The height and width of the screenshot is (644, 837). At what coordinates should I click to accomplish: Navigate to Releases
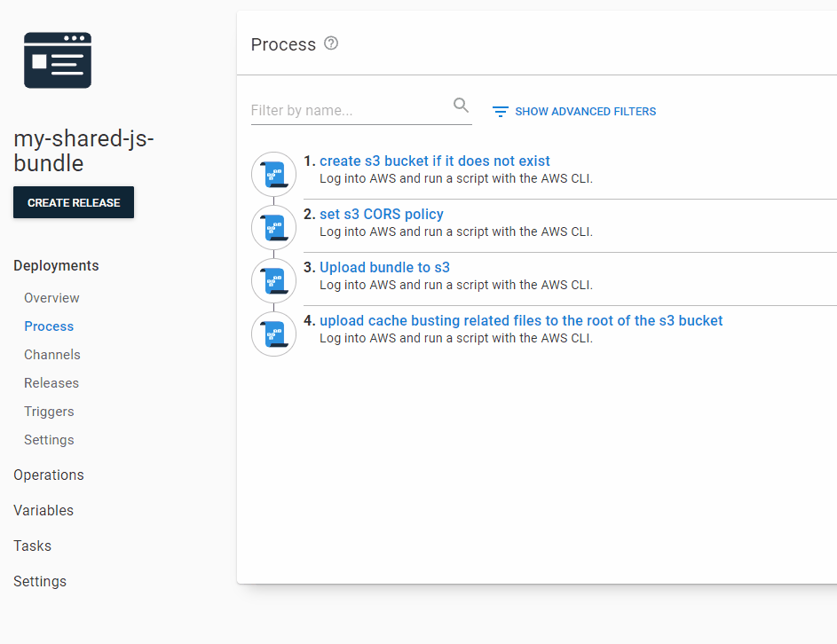51,383
